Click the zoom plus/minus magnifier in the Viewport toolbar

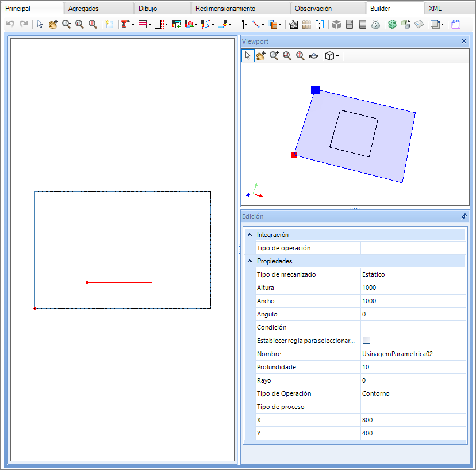274,56
